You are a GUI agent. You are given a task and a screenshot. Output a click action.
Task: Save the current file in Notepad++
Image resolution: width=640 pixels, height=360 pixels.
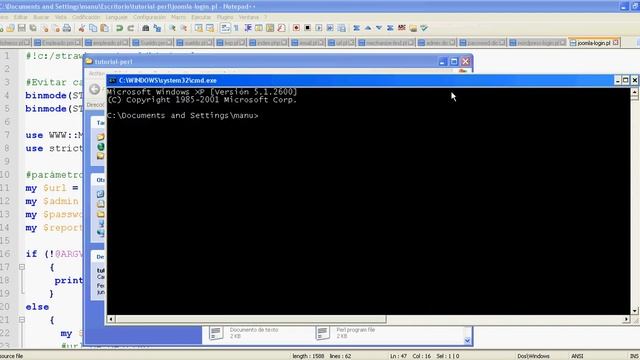coord(21,28)
